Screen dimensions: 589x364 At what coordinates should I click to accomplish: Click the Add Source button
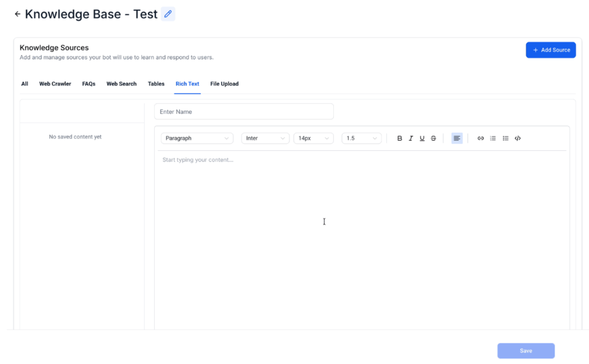pos(550,50)
